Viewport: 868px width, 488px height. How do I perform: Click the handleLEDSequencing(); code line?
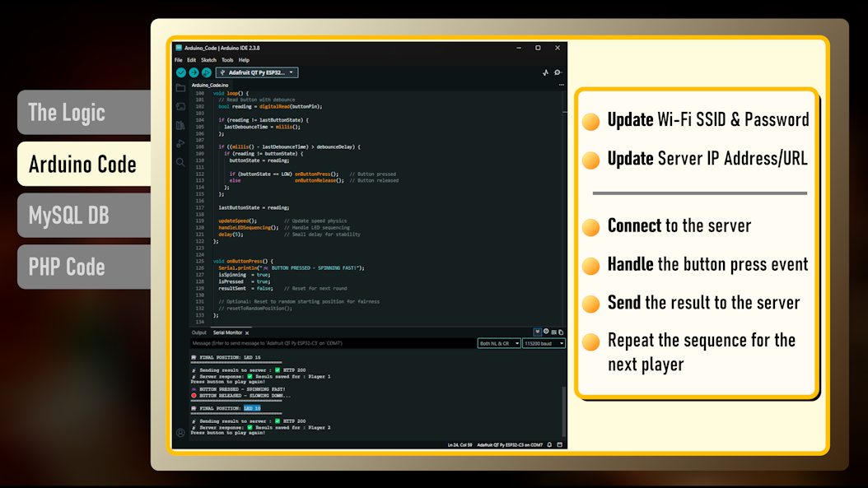tap(249, 227)
